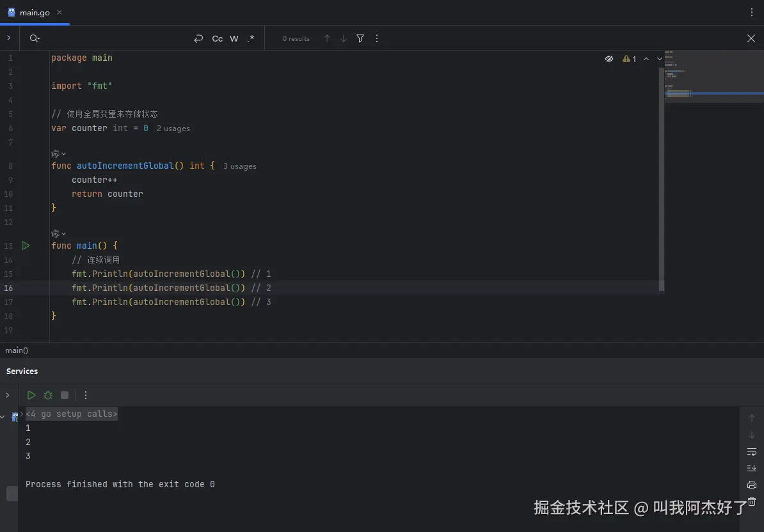
Task: Click the search text field
Action: [x=117, y=38]
